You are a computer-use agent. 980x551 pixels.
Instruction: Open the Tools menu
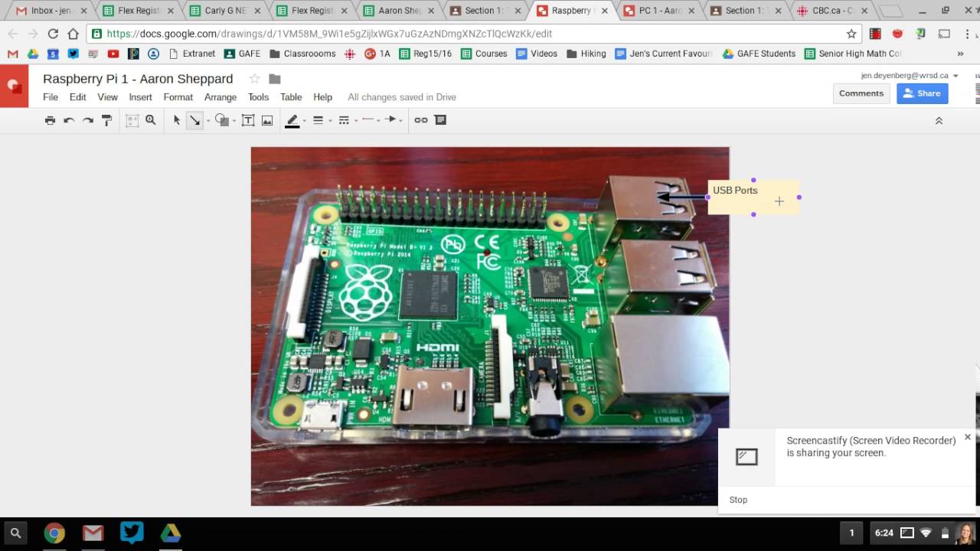259,97
